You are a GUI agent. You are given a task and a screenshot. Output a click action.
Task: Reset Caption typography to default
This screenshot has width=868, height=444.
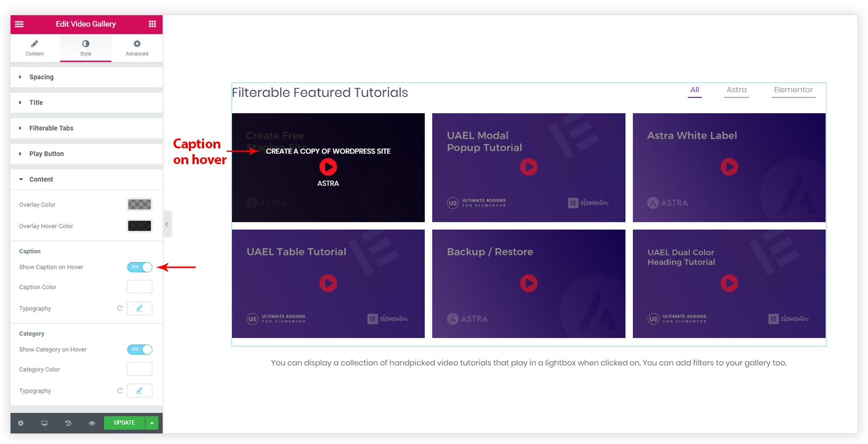click(120, 308)
